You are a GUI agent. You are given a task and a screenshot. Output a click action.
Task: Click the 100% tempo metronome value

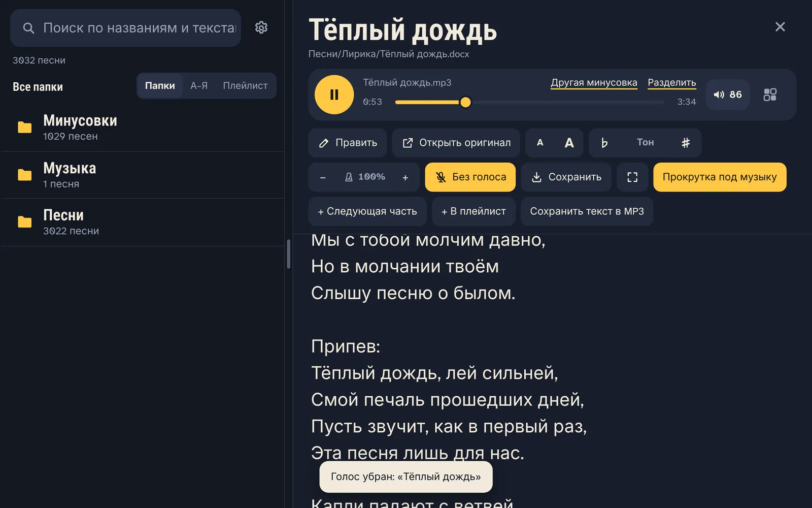pyautogui.click(x=365, y=177)
